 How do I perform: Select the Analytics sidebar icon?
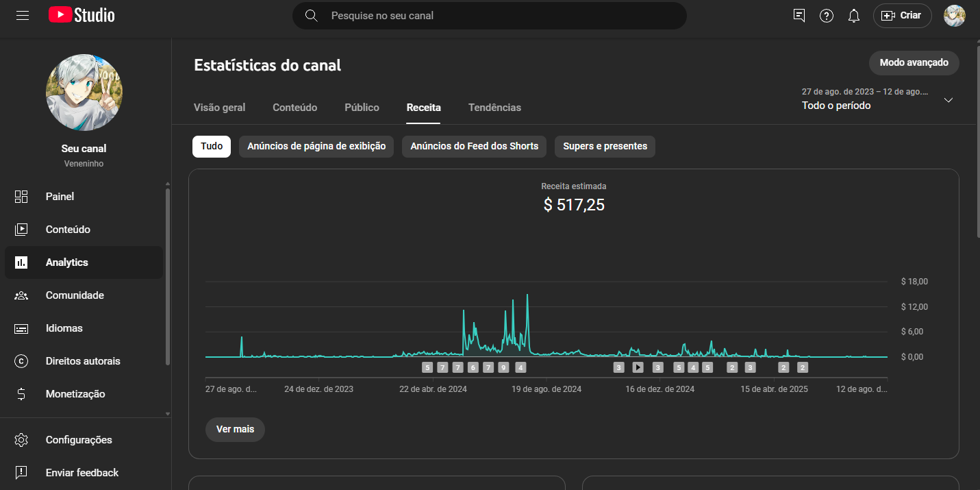(x=21, y=262)
